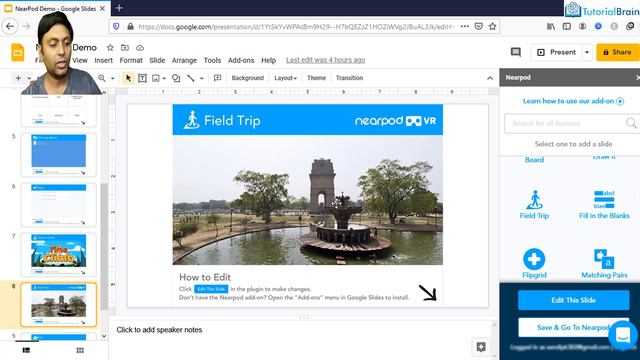Add Fill in the Blanks slide
Screen dimensions: 640x360
click(x=604, y=205)
